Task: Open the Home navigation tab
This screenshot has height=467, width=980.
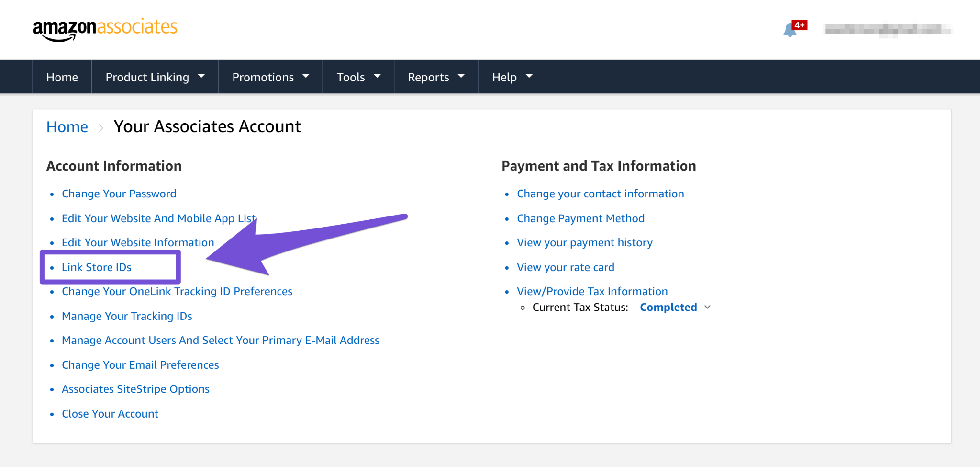Action: [62, 77]
